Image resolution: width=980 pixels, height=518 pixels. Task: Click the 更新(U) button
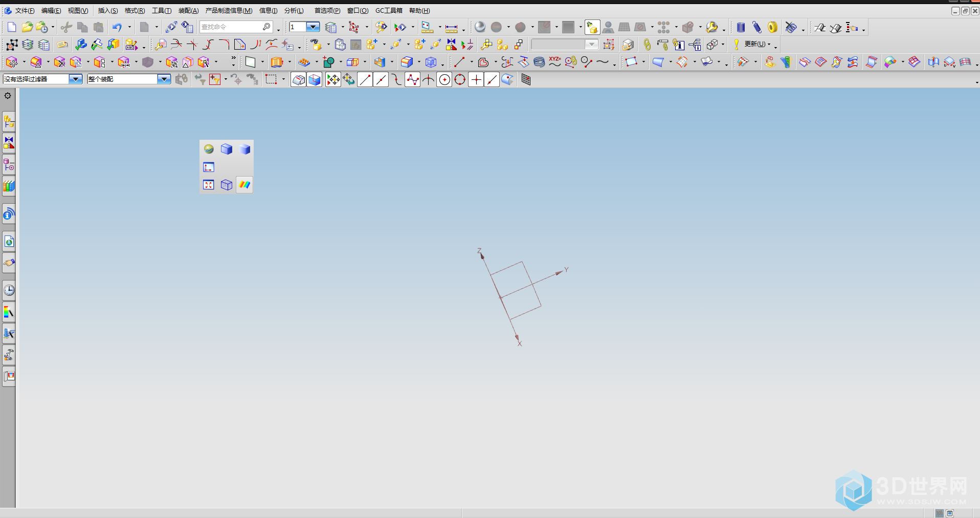point(755,45)
